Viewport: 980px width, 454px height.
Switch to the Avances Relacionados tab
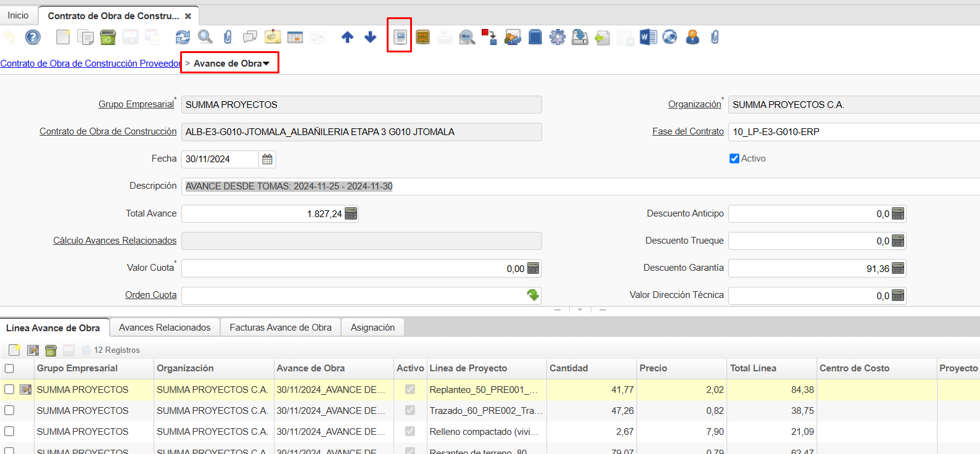click(165, 328)
